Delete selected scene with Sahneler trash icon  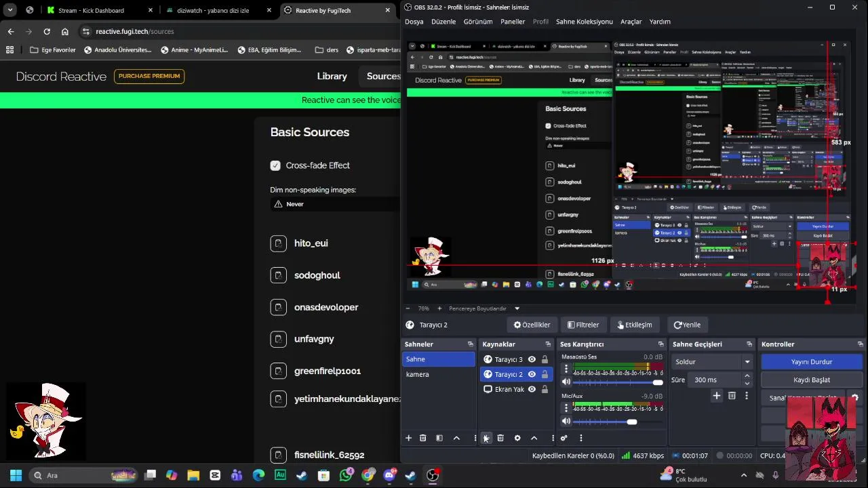coord(422,438)
